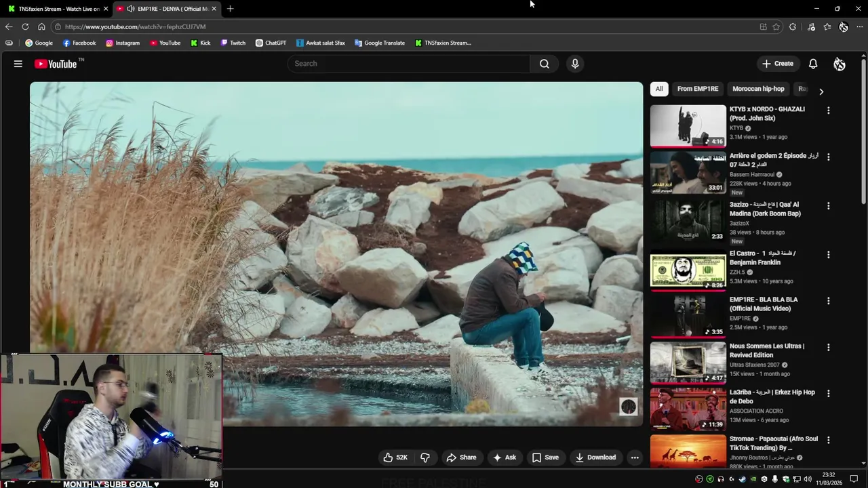Image resolution: width=868 pixels, height=488 pixels.
Task: Open EMP1RE - BLA BLA BLA title
Action: 764,304
